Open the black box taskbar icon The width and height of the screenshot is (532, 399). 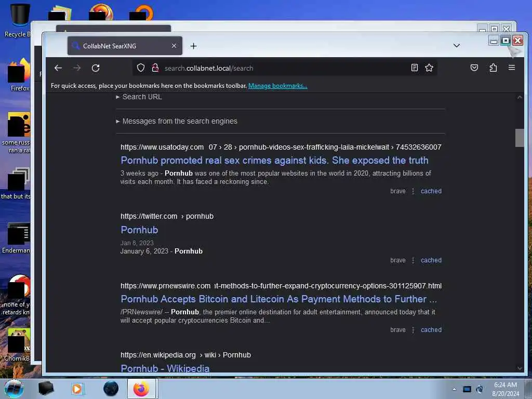[46, 389]
